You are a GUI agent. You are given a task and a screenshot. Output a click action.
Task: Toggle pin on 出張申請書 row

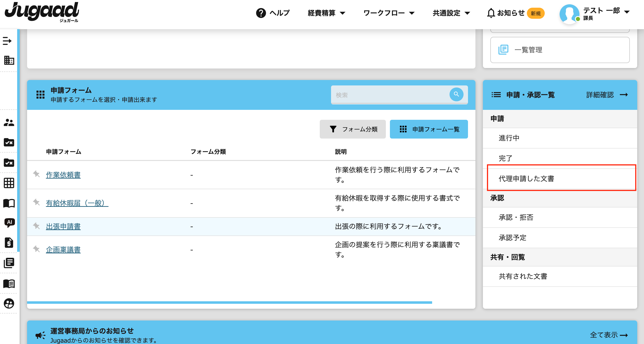click(x=37, y=226)
